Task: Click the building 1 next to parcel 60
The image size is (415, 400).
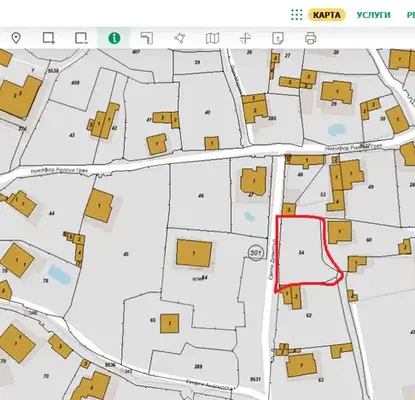Action: 340,232
